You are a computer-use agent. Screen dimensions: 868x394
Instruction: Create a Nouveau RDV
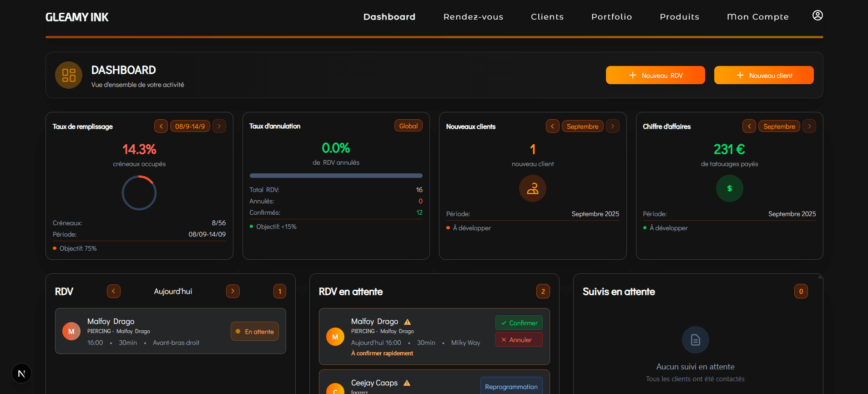[x=655, y=75]
